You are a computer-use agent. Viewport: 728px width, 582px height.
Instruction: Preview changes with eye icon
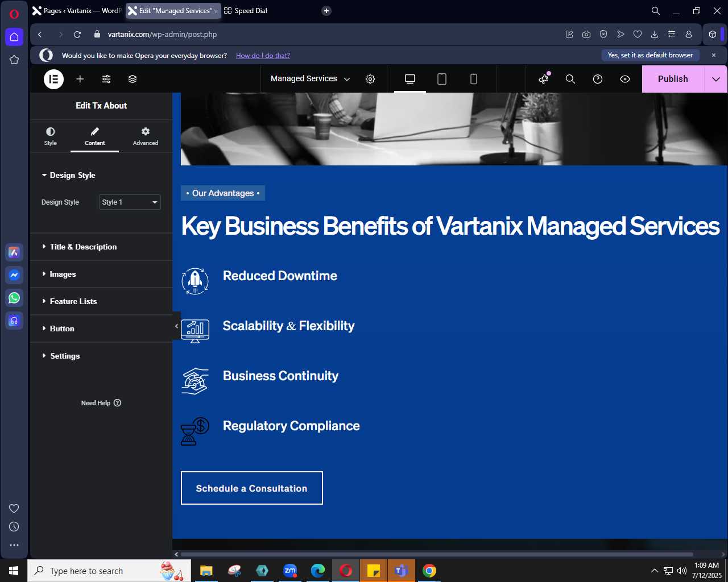pyautogui.click(x=625, y=79)
